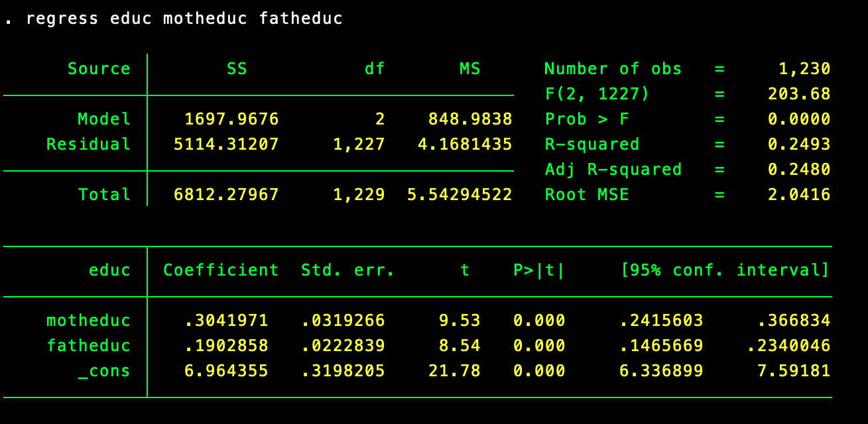The width and height of the screenshot is (868, 424).
Task: Click the regress command line
Action: click(x=172, y=18)
